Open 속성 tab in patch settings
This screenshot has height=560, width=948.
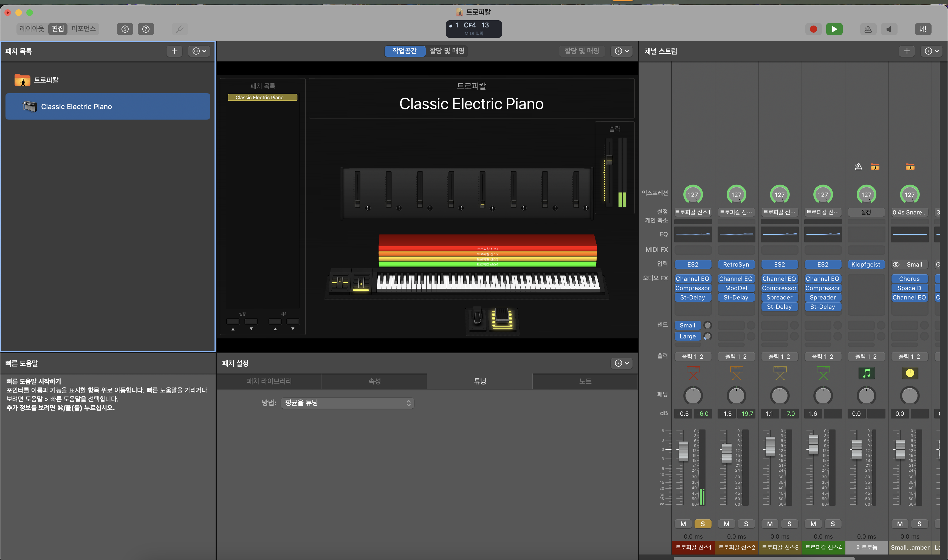pos(374,381)
